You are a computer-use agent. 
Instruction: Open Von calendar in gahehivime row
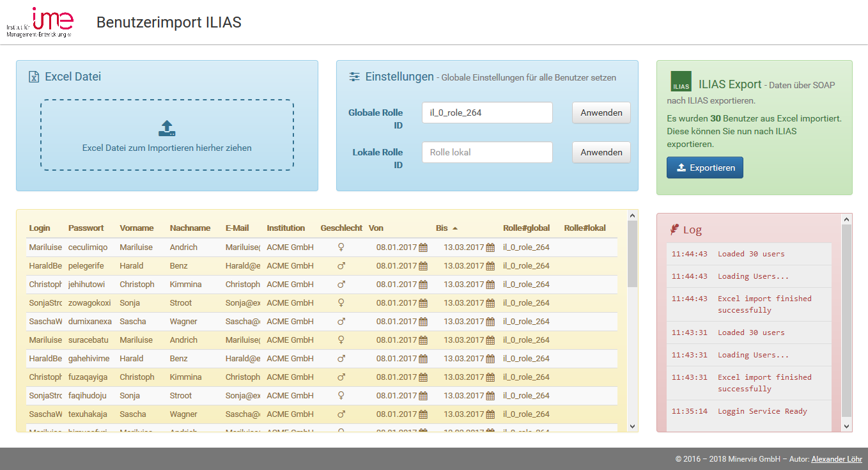pos(423,359)
